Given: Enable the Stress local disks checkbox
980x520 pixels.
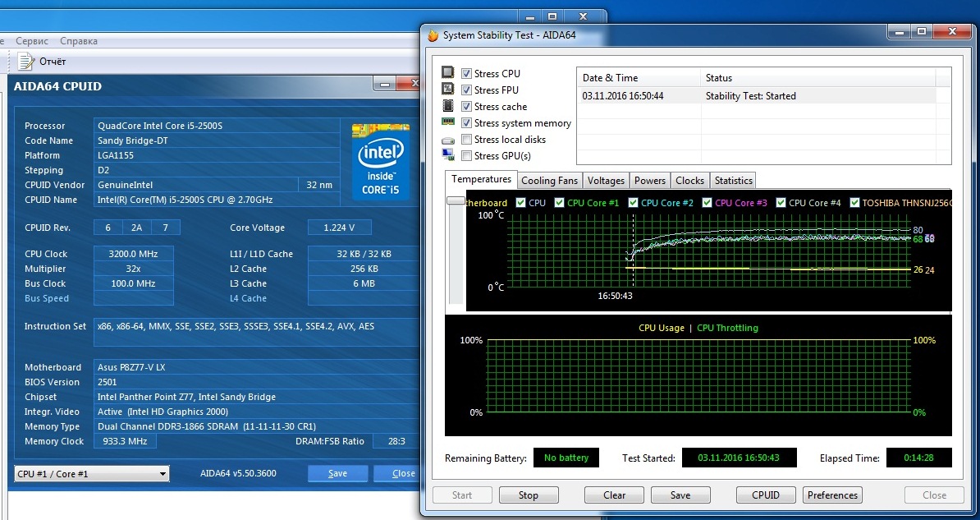Looking at the screenshot, I should [x=466, y=139].
